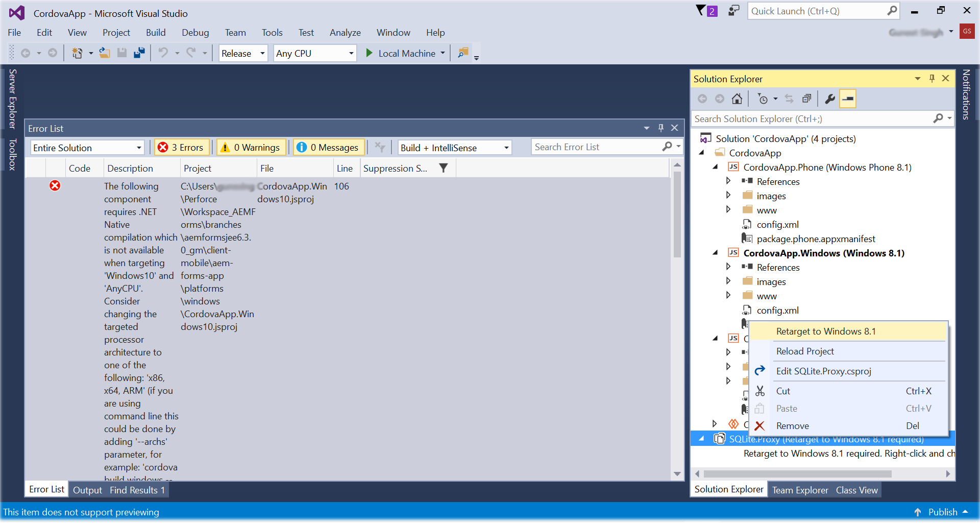Click Collapse All icon in Solution Explorer

coord(806,99)
